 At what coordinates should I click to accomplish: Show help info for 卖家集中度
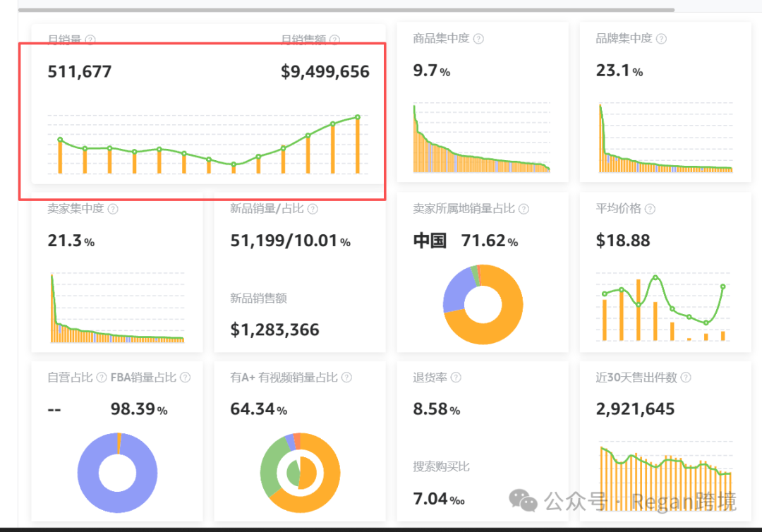pos(113,209)
